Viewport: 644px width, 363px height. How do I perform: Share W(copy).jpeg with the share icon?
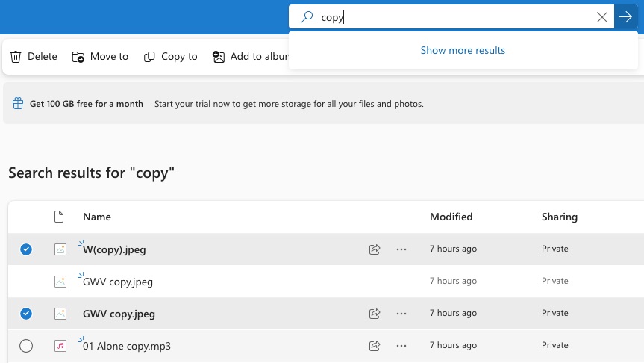pos(375,249)
